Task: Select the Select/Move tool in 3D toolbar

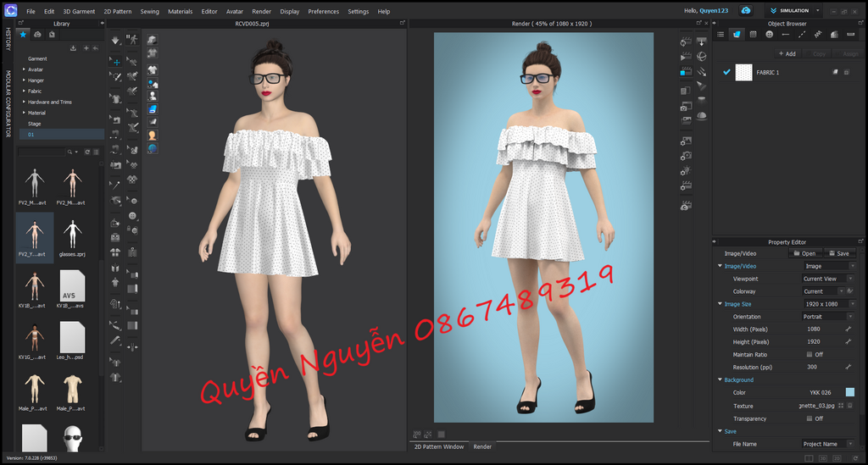Action: click(116, 62)
